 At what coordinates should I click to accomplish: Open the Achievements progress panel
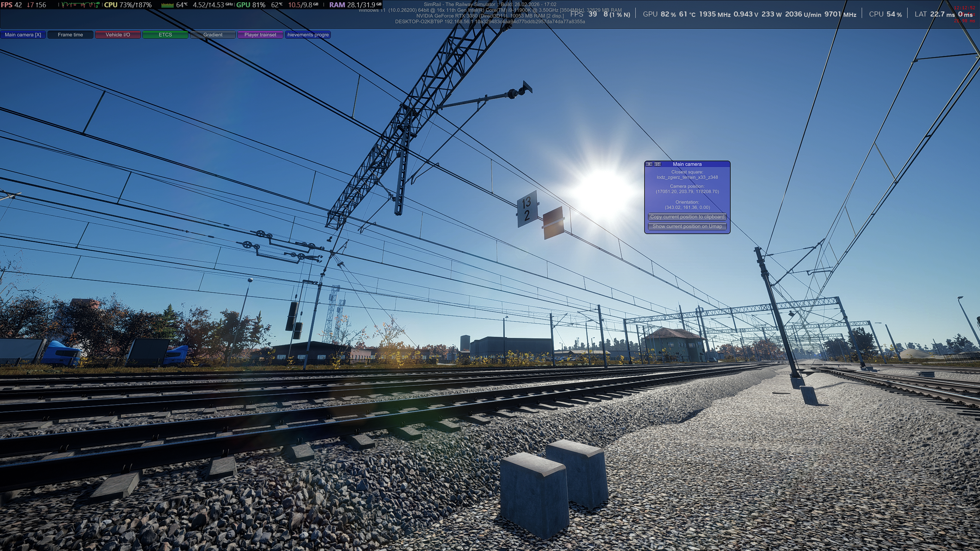click(308, 35)
